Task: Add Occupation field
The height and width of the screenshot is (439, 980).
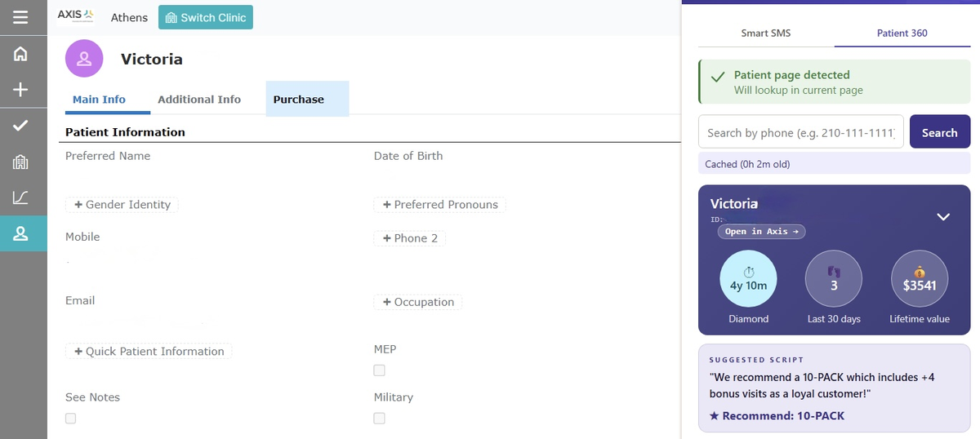Action: 418,302
